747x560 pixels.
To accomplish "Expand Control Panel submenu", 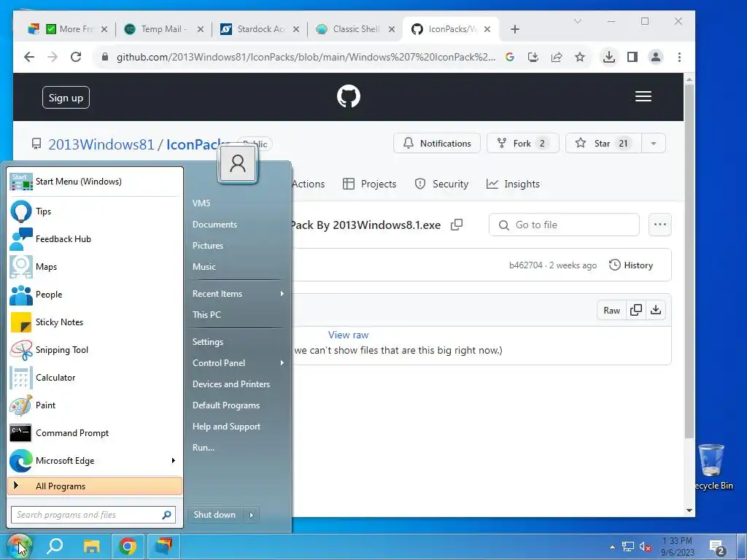I will click(282, 363).
